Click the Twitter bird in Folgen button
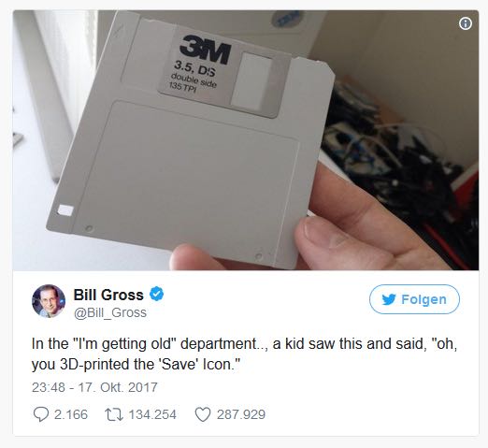This screenshot has height=448, width=488. click(x=389, y=299)
